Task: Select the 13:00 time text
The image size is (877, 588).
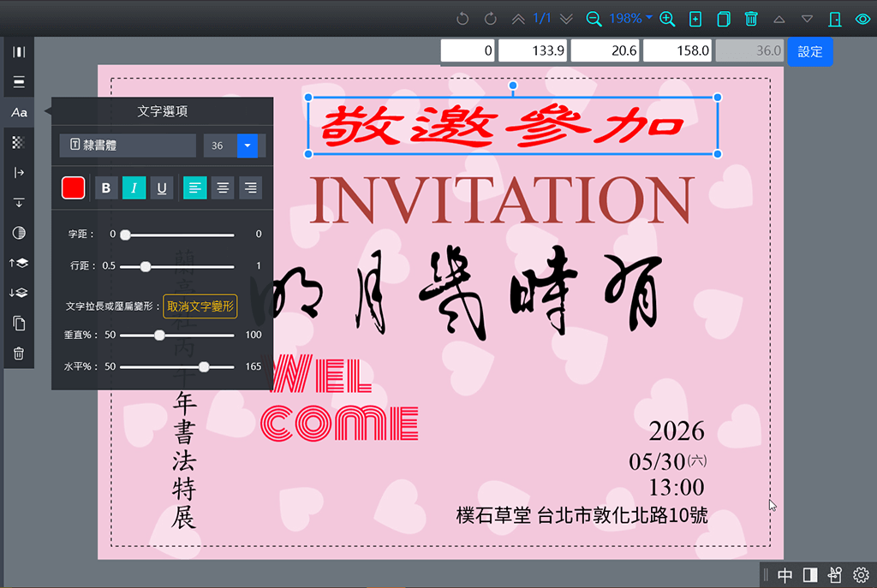Action: pyautogui.click(x=677, y=487)
